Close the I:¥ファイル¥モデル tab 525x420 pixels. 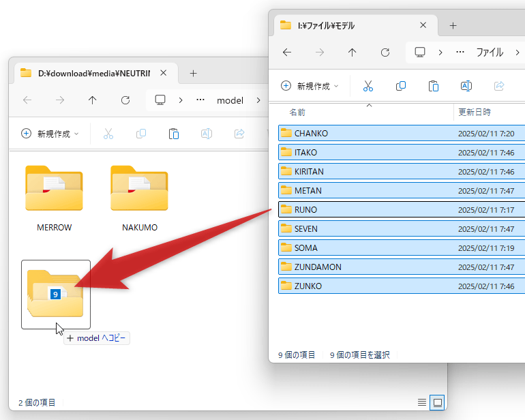423,25
